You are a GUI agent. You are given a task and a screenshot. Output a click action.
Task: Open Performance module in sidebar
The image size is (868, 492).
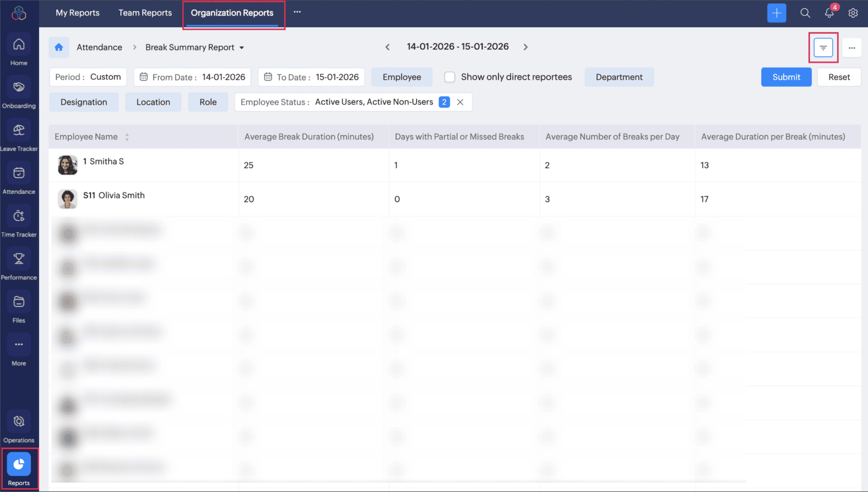coord(19,264)
